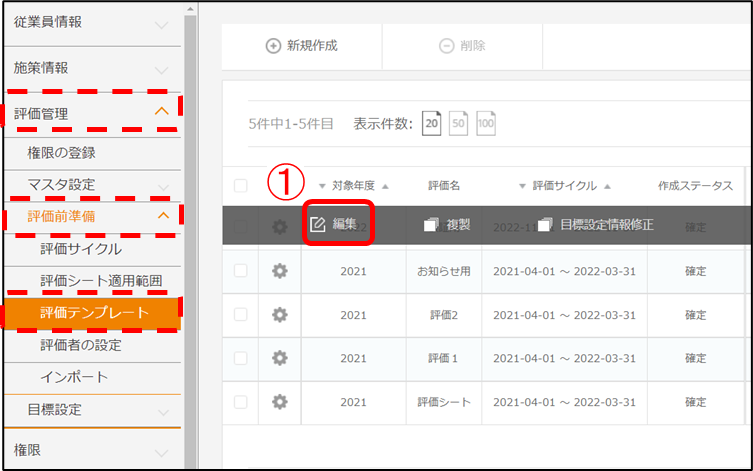Choose 目標設定情報修正 from the row popup
The height and width of the screenshot is (471, 753).
click(x=596, y=224)
